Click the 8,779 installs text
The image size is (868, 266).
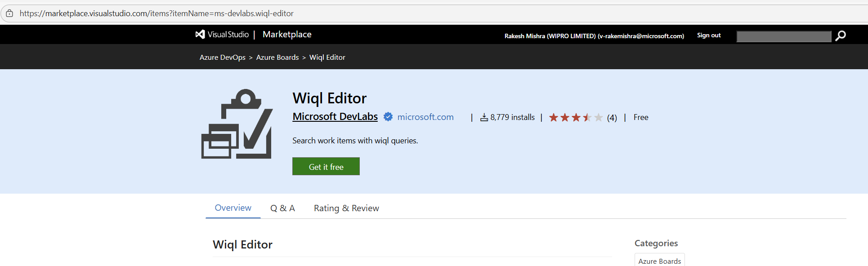pos(513,117)
